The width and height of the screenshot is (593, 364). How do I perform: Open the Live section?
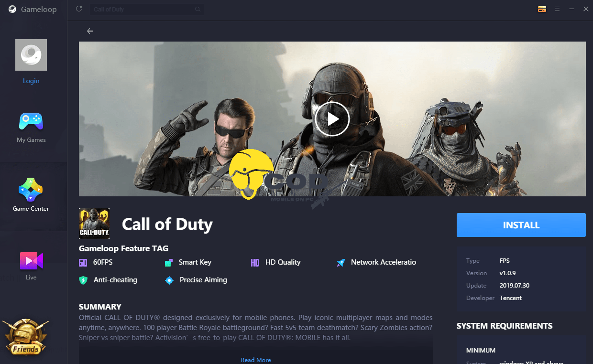click(x=31, y=266)
